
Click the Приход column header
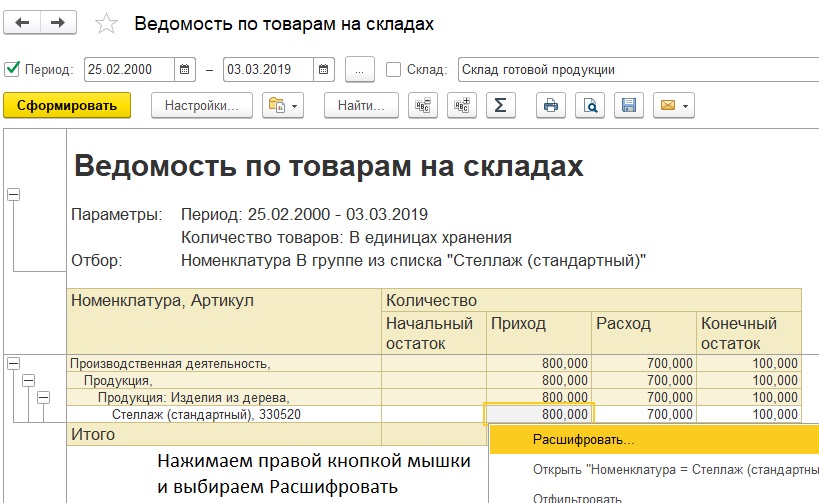(539, 333)
